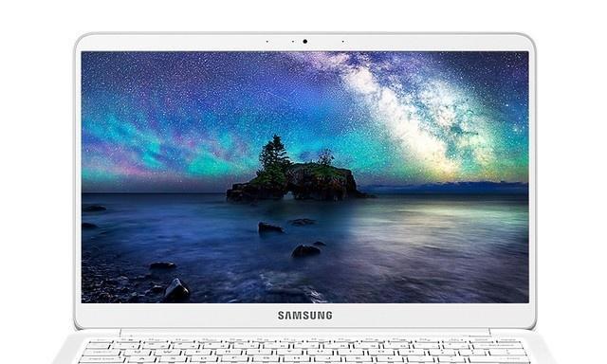Screen dimensions: 607x364
Task: Click the SAMSUNG logo below the screen
Action: click(305, 316)
